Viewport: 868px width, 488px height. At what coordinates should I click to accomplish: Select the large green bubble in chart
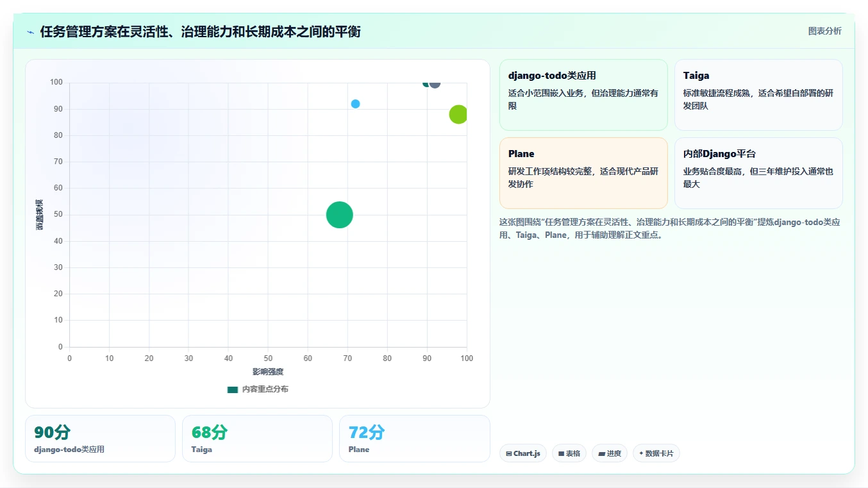(x=340, y=215)
